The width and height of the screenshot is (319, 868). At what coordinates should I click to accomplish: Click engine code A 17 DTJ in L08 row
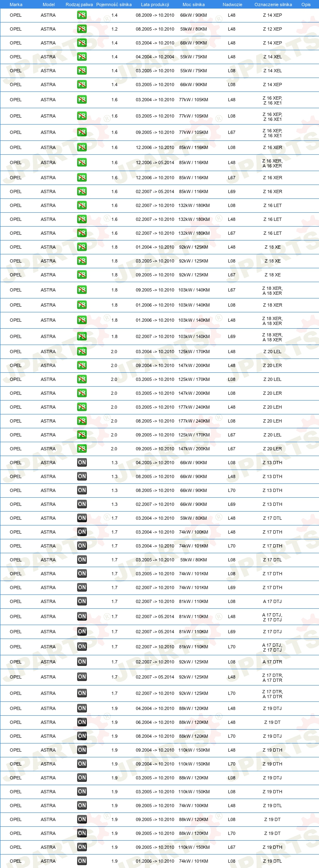(272, 601)
